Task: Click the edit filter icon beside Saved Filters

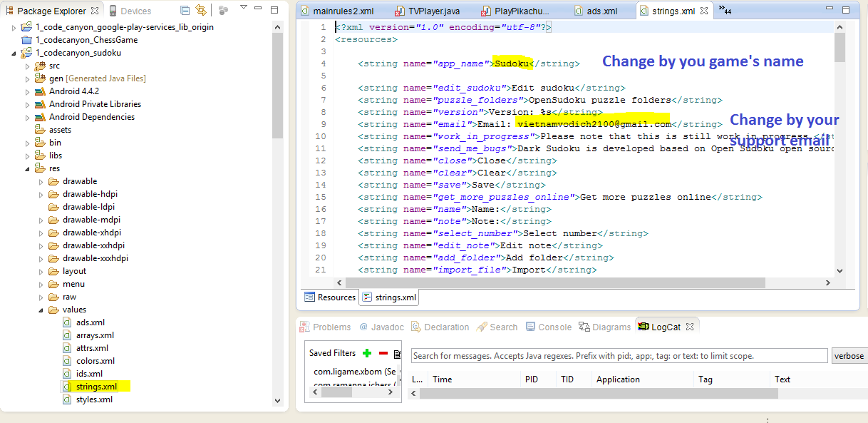Action: click(397, 353)
